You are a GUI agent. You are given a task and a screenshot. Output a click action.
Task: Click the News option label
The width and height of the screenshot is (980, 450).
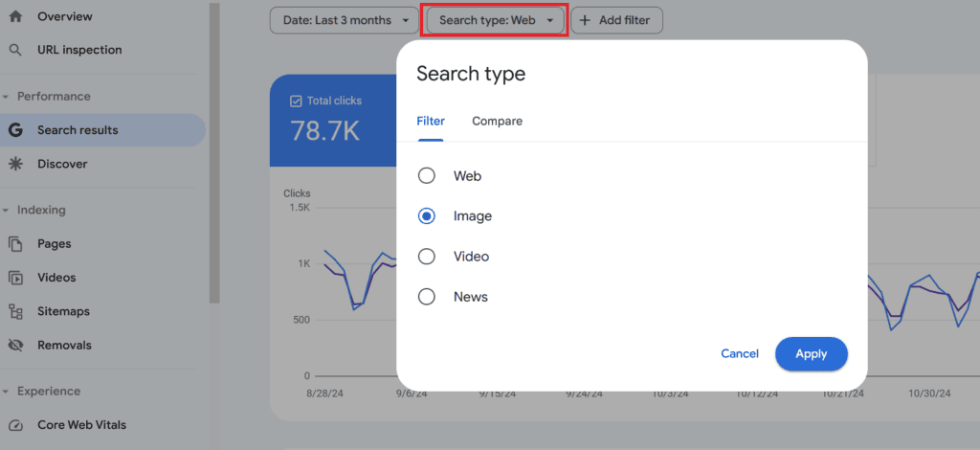click(x=471, y=297)
